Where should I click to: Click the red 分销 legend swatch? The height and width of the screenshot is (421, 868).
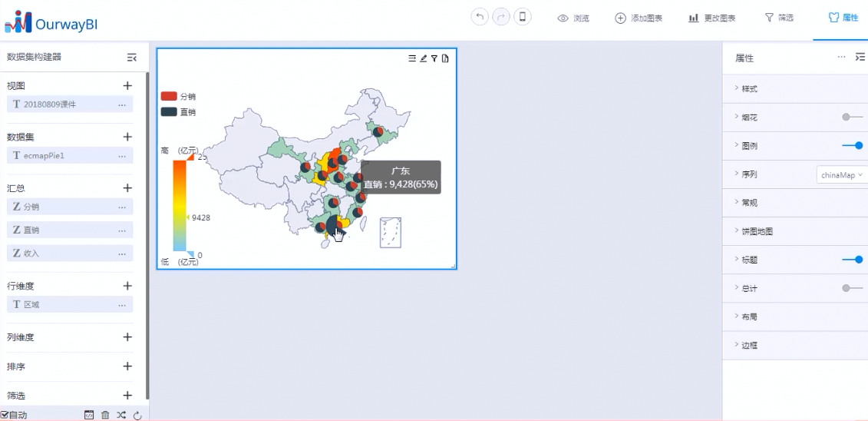coord(169,97)
